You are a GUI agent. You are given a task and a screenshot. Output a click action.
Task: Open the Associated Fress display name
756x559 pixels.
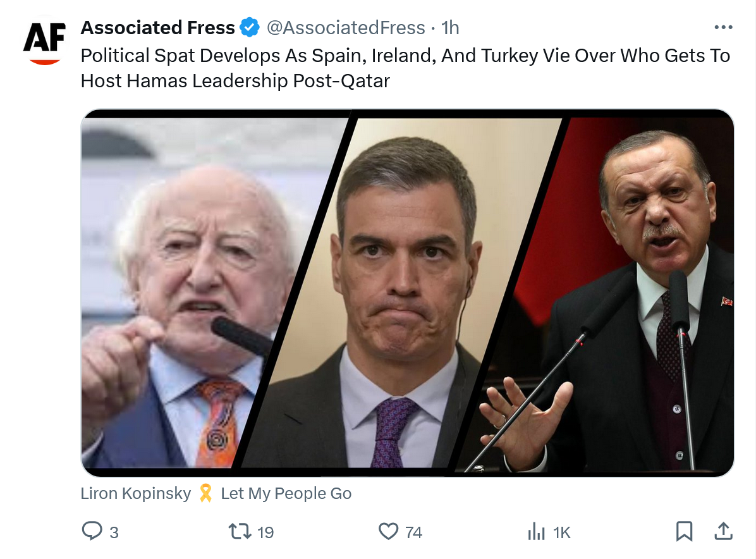[x=158, y=28]
